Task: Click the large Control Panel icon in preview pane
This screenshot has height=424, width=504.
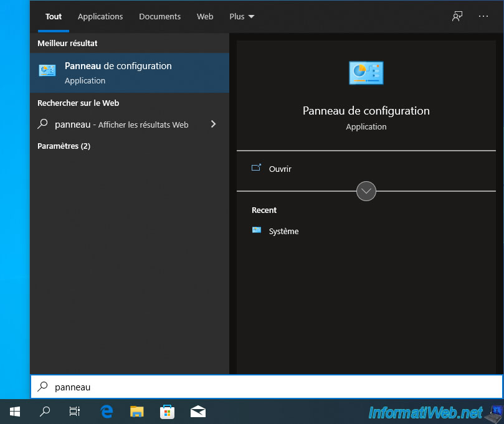Action: pyautogui.click(x=366, y=73)
